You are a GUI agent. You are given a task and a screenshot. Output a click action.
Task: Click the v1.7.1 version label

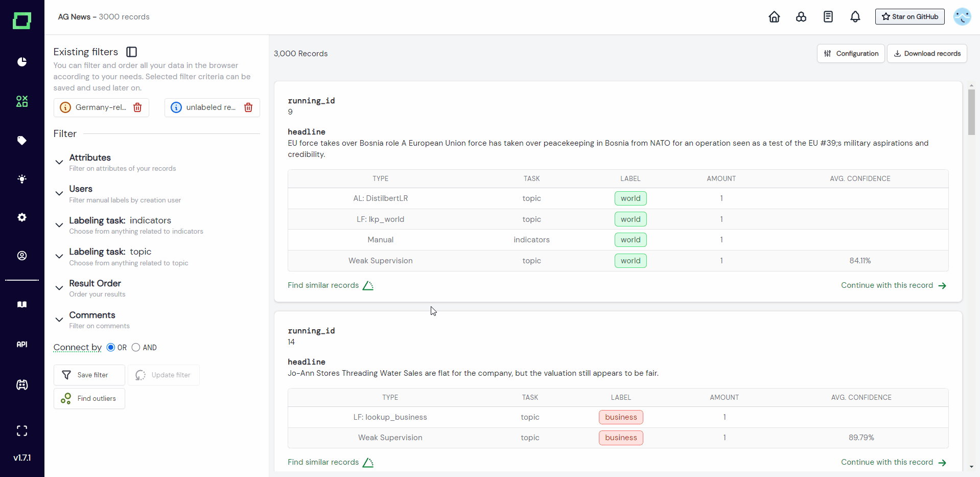(22, 458)
